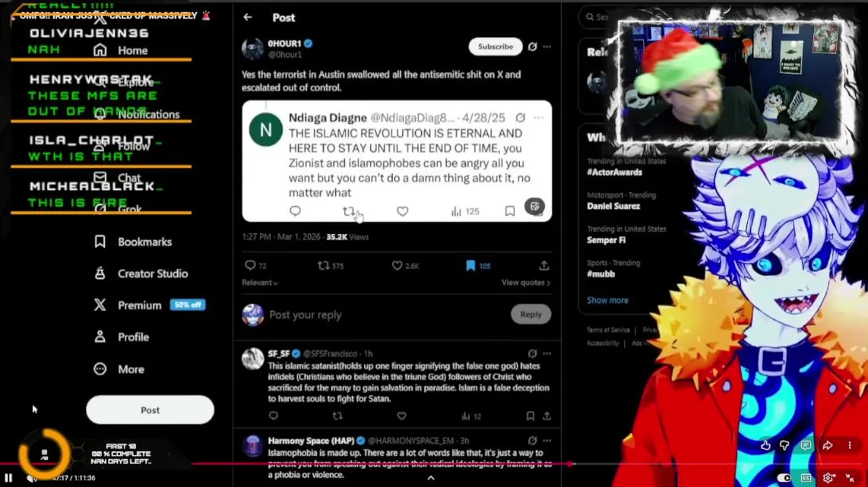Bookmark the quoted Ndiaga Diagne post
Screen dimensions: 868x487
point(510,212)
